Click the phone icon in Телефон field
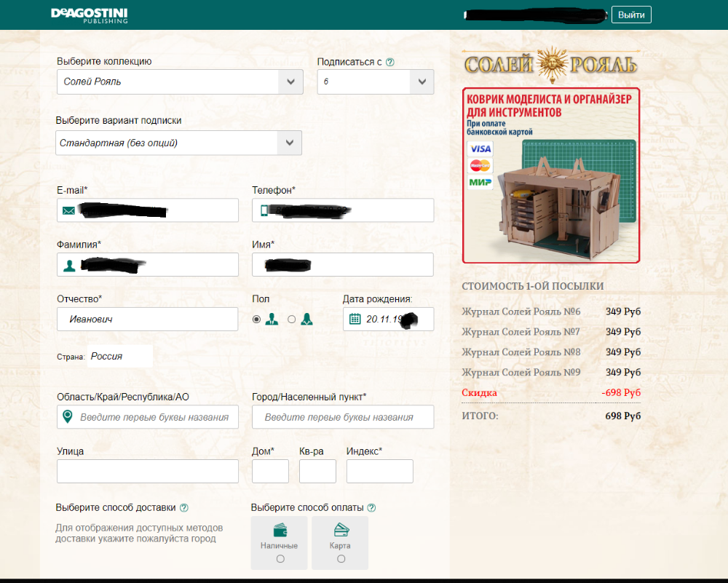The width and height of the screenshot is (728, 583). [x=264, y=210]
